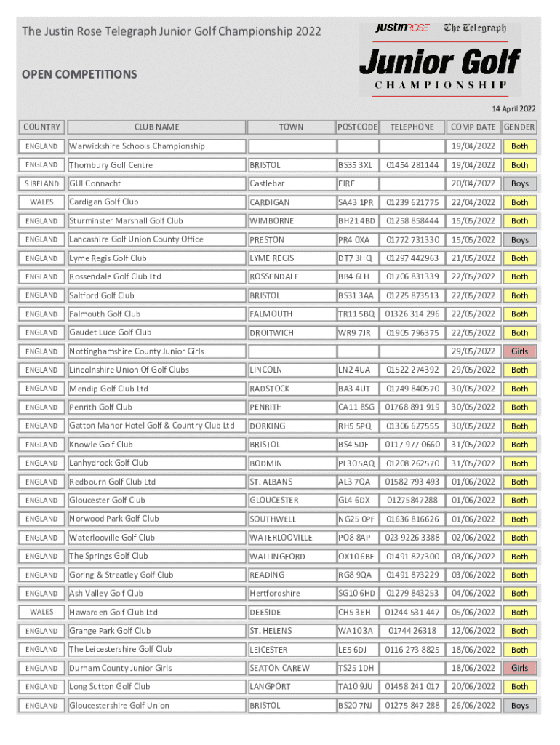This screenshot has width=560, height=745.
Task: Click the COMP DATE column header
Action: click(x=472, y=127)
